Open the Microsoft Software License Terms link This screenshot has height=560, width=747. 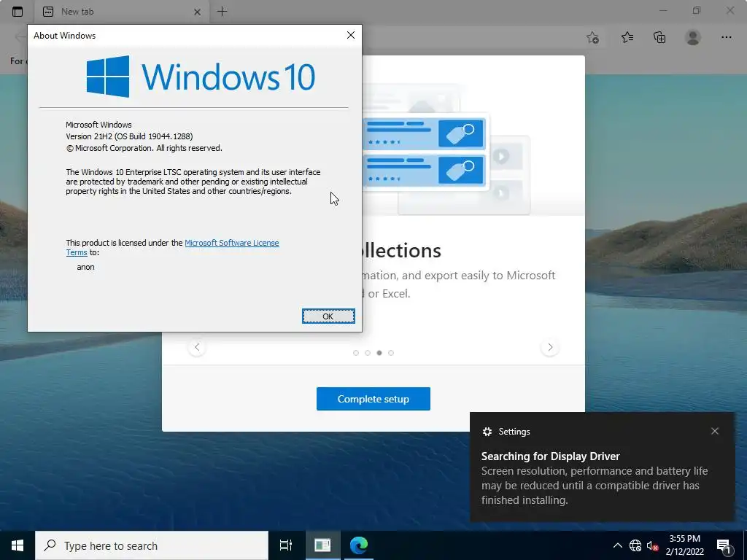231,243
